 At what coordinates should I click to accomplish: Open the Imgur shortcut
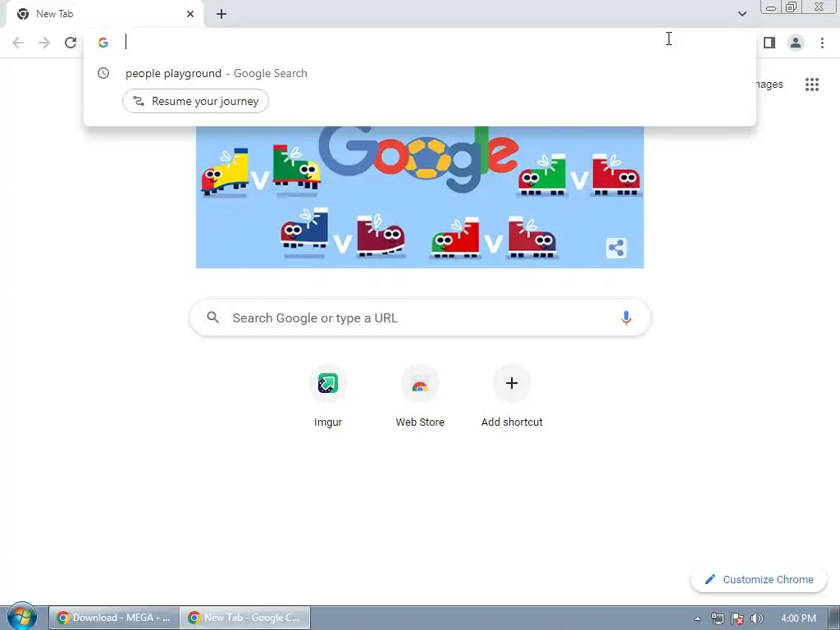click(x=328, y=397)
